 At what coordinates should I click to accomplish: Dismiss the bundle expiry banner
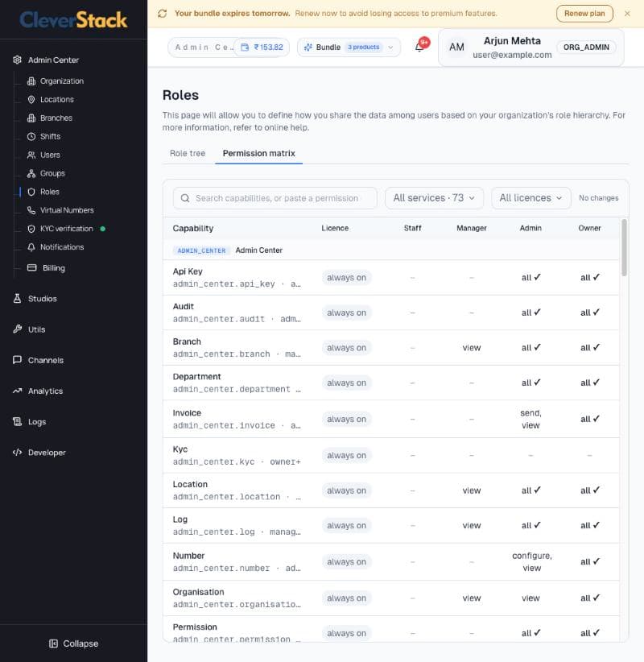tap(628, 14)
